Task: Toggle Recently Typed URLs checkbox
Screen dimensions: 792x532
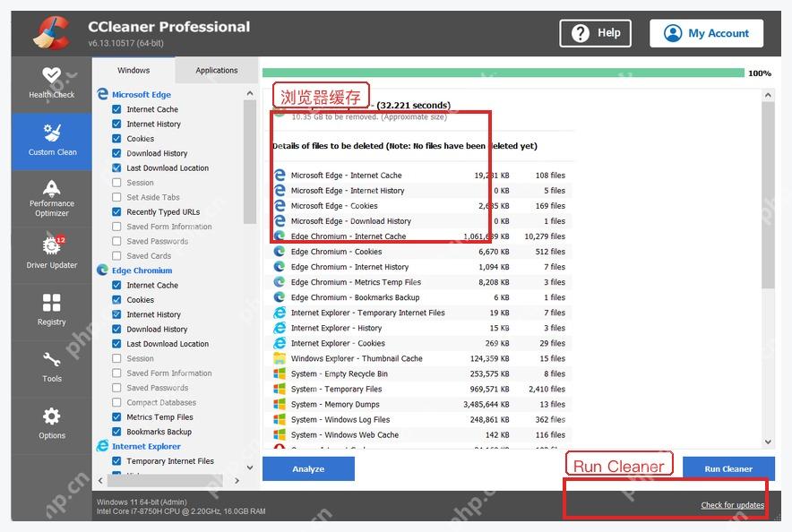Action: [x=116, y=211]
